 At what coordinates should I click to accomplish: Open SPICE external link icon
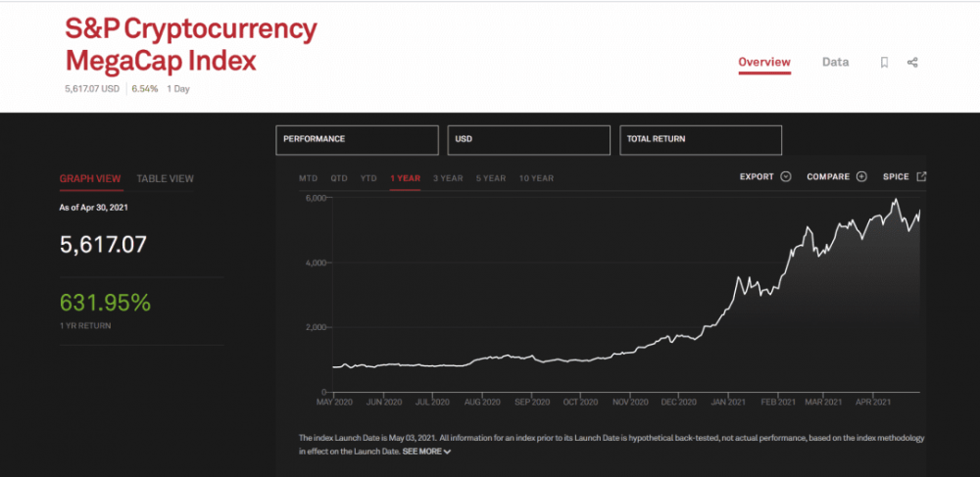click(921, 177)
